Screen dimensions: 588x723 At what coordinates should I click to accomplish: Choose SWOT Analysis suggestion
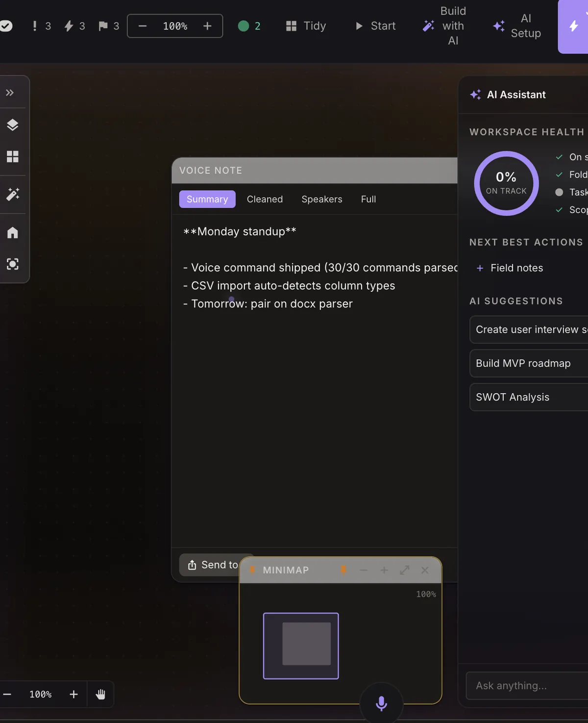(x=529, y=397)
